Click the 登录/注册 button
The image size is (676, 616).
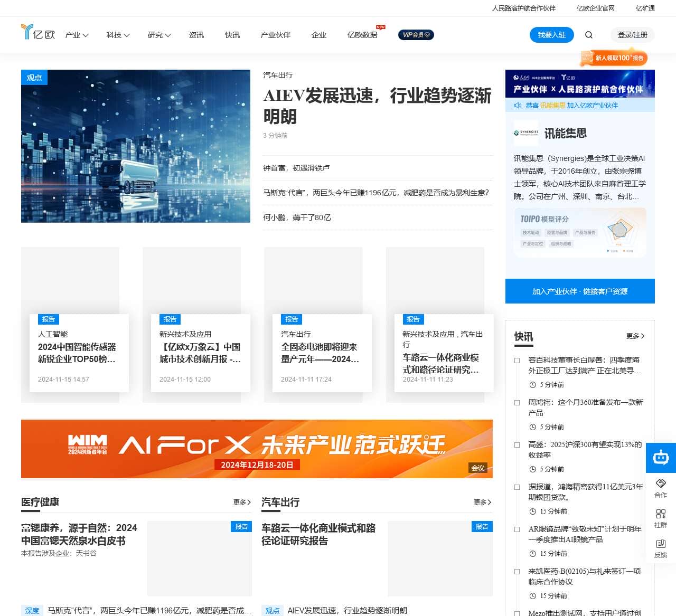(x=633, y=35)
